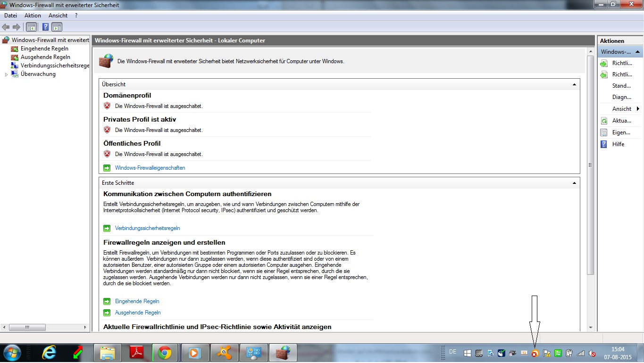Click the network signal bars tray icon
Screen dimensions: 644x363
(581, 353)
